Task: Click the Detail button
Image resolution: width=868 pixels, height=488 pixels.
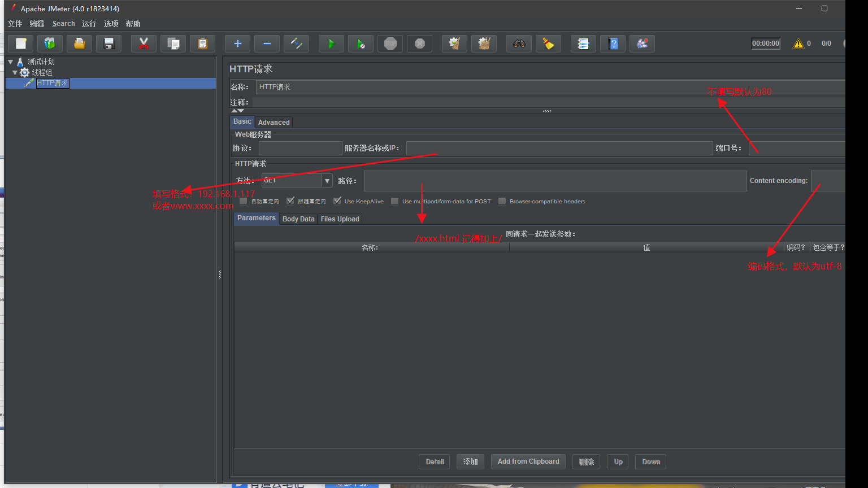Action: (x=435, y=461)
